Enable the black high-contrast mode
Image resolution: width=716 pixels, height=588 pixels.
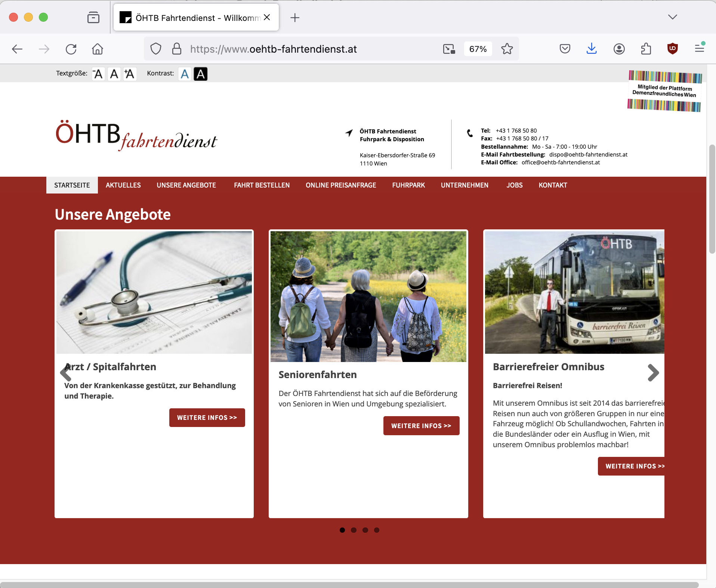coord(201,74)
